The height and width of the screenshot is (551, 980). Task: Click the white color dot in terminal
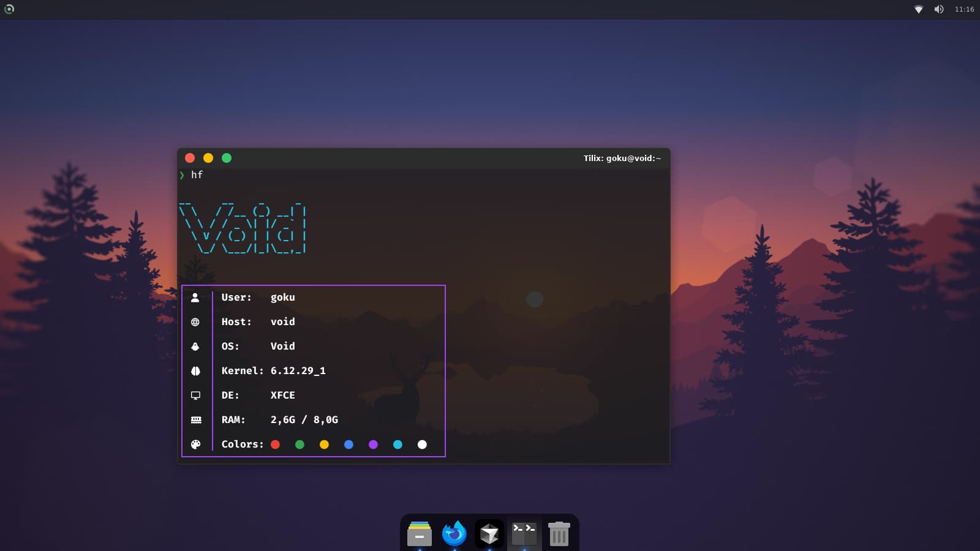(422, 444)
